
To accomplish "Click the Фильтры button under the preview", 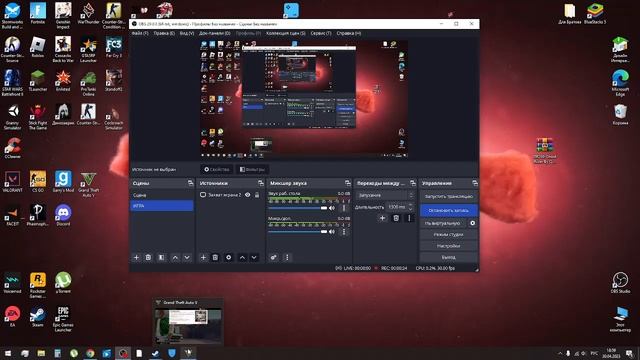I will pos(252,169).
